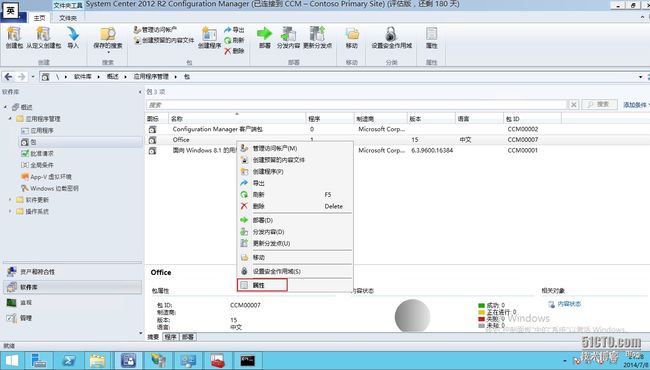The height and width of the screenshot is (370, 650).
Task: Open the Windows Start button
Action: 12,360
